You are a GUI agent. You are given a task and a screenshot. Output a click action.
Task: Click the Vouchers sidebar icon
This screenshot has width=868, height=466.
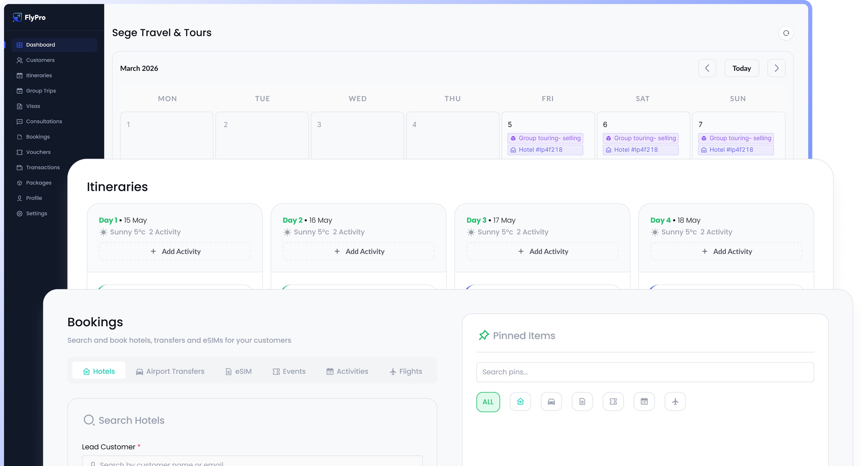pyautogui.click(x=19, y=152)
